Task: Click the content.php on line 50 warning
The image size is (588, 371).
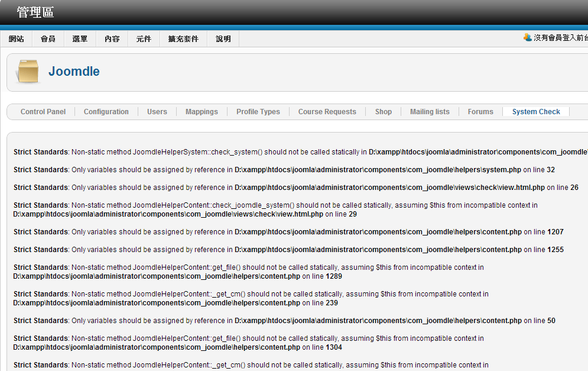Action: [284, 321]
